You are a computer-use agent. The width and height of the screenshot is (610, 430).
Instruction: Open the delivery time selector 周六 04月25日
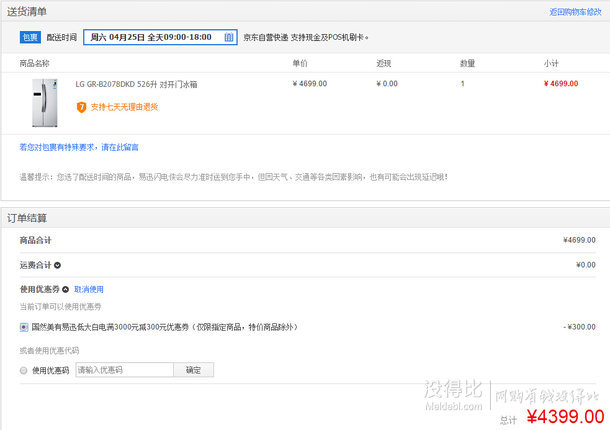click(160, 37)
